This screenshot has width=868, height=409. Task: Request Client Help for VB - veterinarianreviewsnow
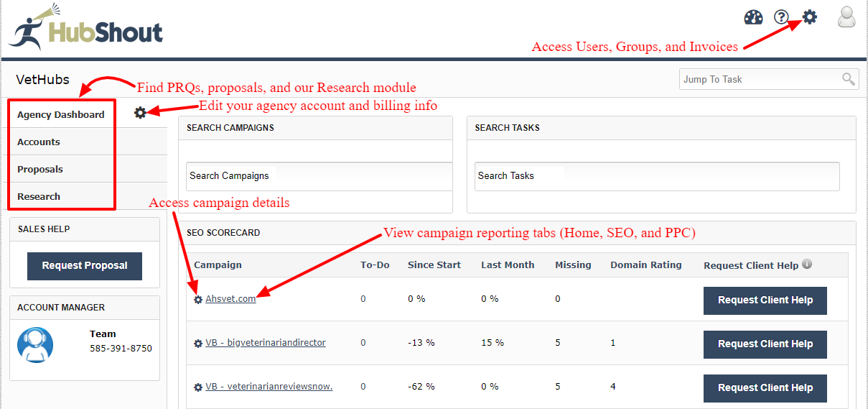765,388
